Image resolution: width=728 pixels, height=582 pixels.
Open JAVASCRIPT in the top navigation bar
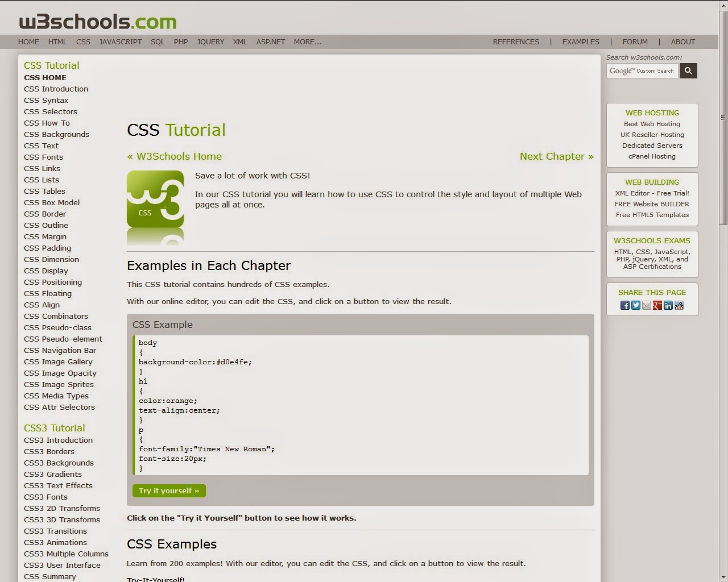[x=121, y=41]
